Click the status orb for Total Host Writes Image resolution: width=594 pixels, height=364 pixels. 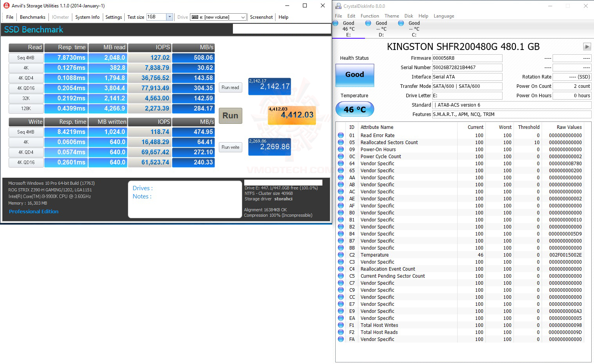(341, 325)
